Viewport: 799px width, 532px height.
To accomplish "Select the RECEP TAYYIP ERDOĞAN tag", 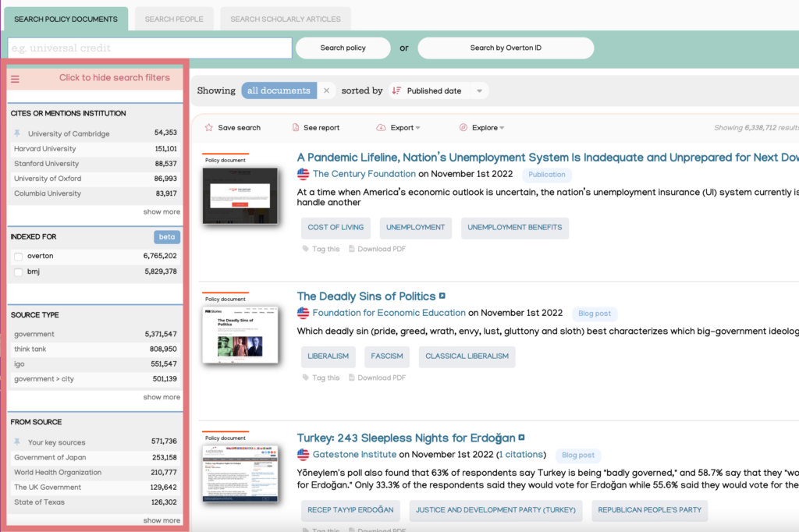I will tap(350, 510).
